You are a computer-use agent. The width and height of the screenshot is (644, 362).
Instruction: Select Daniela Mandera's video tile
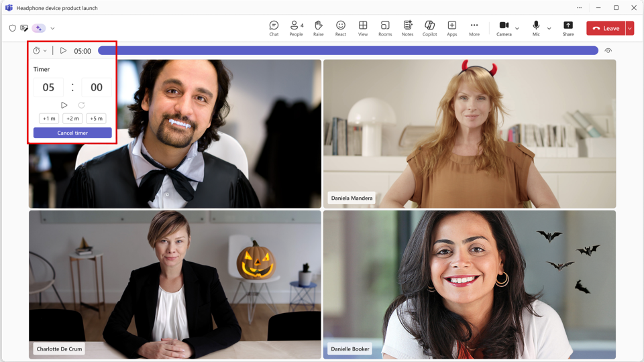470,134
